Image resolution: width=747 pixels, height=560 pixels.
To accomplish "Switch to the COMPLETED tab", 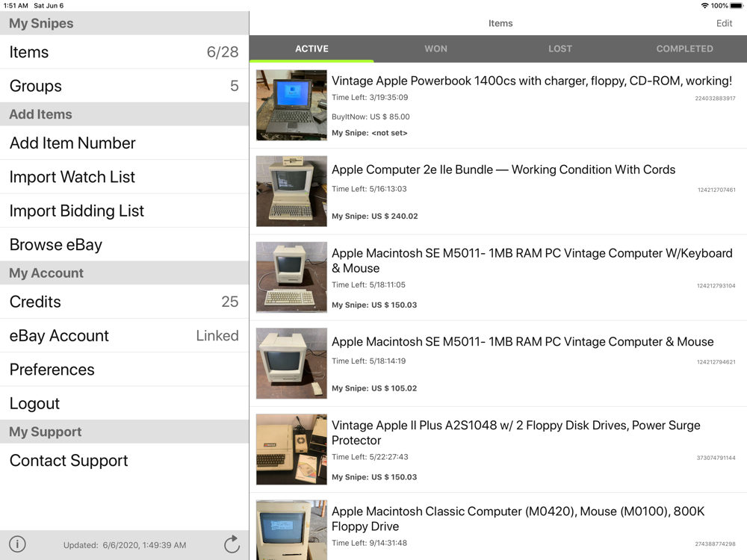I will point(684,49).
